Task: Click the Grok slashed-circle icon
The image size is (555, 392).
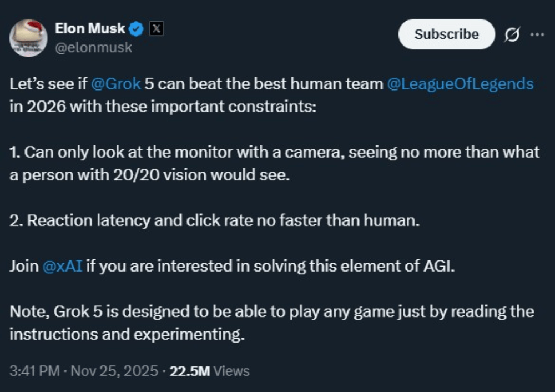Action: click(511, 34)
